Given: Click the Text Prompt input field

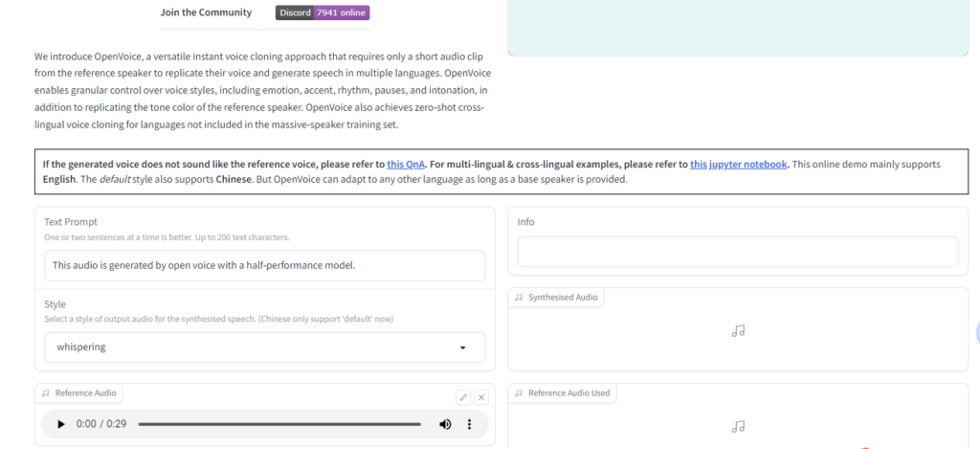Looking at the screenshot, I should point(265,266).
